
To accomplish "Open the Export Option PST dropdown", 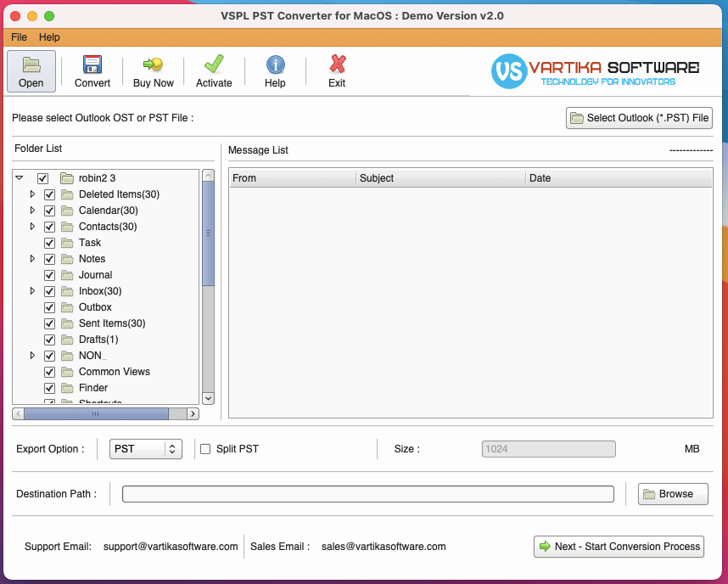I will [145, 449].
